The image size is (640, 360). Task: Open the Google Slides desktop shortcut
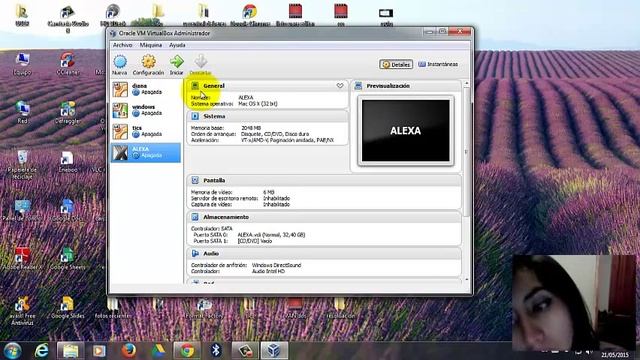pos(68,308)
